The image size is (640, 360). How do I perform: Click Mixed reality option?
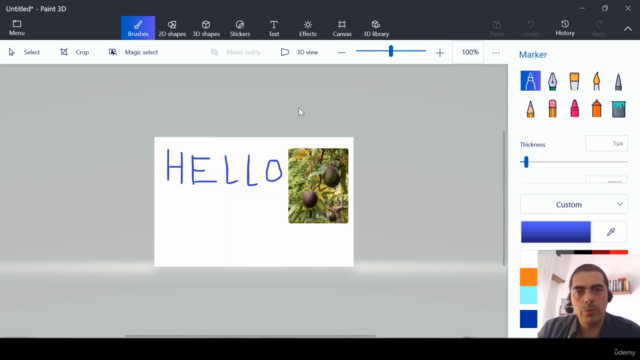[236, 52]
